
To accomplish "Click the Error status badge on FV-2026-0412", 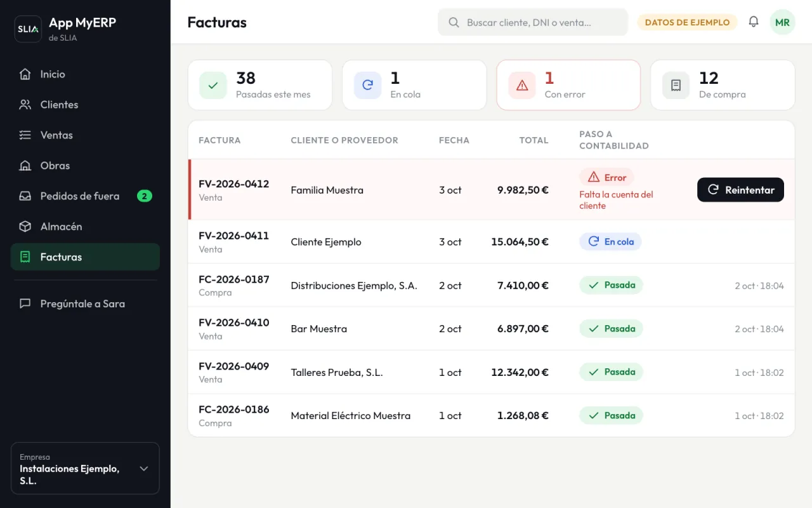I will (606, 177).
